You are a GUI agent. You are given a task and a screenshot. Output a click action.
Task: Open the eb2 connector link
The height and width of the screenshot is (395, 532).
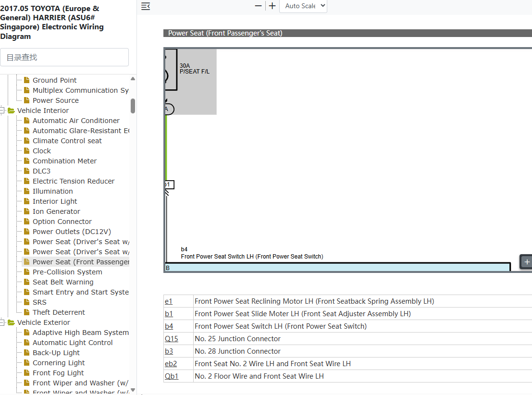click(x=171, y=364)
